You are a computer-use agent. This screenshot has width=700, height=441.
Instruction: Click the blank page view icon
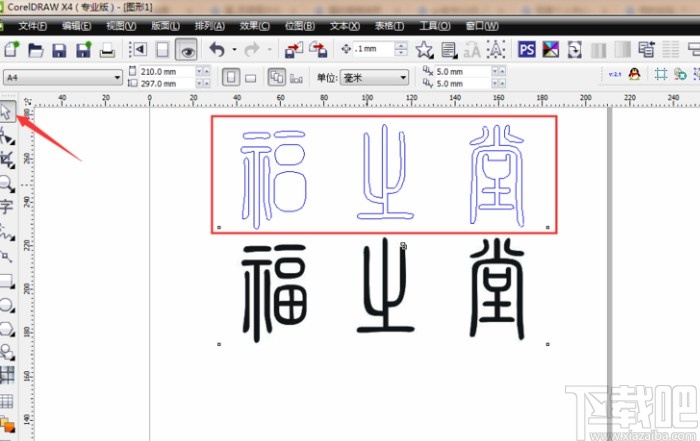tap(162, 49)
